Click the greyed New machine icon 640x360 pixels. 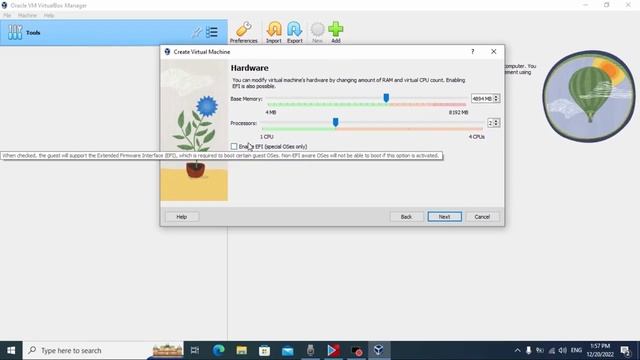(x=317, y=32)
